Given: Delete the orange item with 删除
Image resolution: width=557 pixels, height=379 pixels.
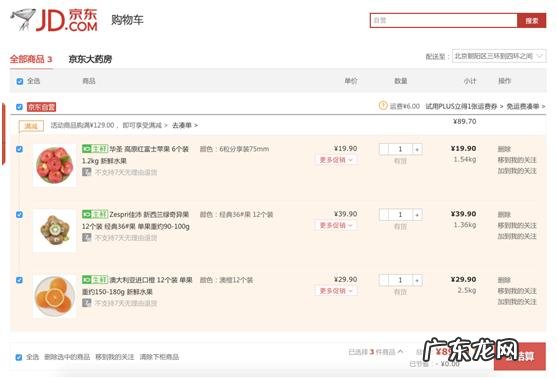Looking at the screenshot, I should [504, 280].
